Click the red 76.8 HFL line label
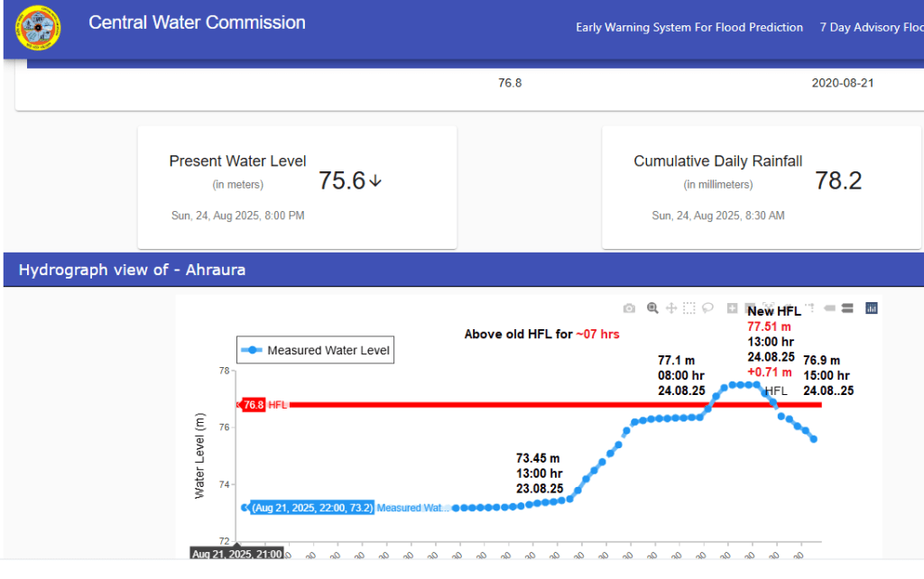924x579 pixels. click(x=254, y=405)
